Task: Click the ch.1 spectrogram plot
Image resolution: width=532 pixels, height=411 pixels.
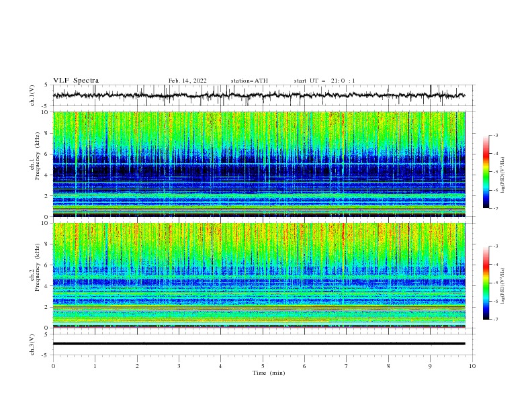Action: click(x=259, y=164)
